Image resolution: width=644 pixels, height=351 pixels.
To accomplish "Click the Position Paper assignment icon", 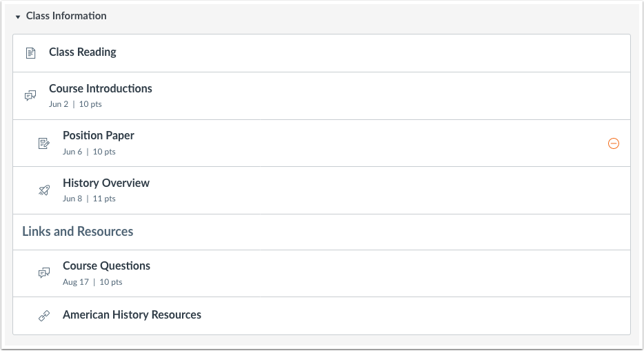I will pos(44,143).
